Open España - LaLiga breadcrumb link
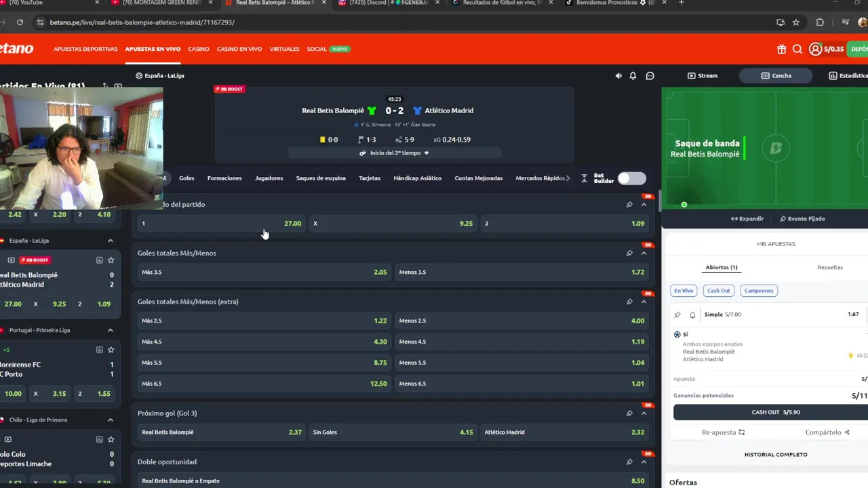The width and height of the screenshot is (868, 488). click(160, 76)
